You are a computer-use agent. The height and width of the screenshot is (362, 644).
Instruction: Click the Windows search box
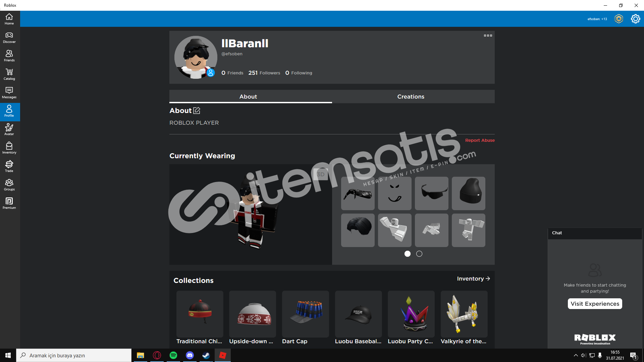tap(74, 355)
